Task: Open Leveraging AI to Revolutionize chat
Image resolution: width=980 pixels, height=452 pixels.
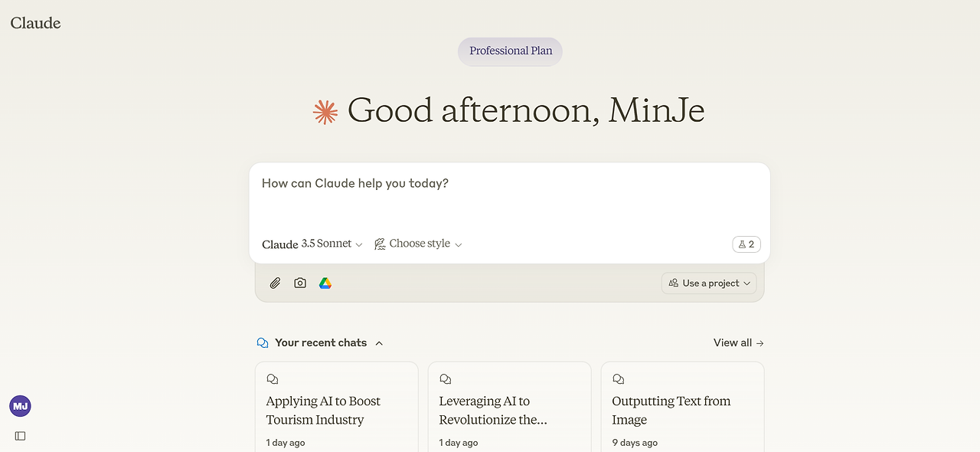Action: (x=509, y=410)
